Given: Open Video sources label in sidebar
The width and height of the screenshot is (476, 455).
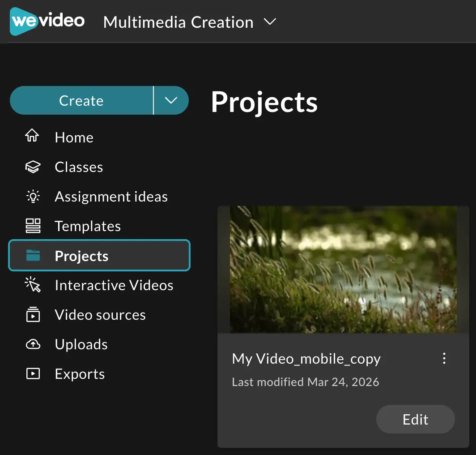Looking at the screenshot, I should click(x=100, y=314).
